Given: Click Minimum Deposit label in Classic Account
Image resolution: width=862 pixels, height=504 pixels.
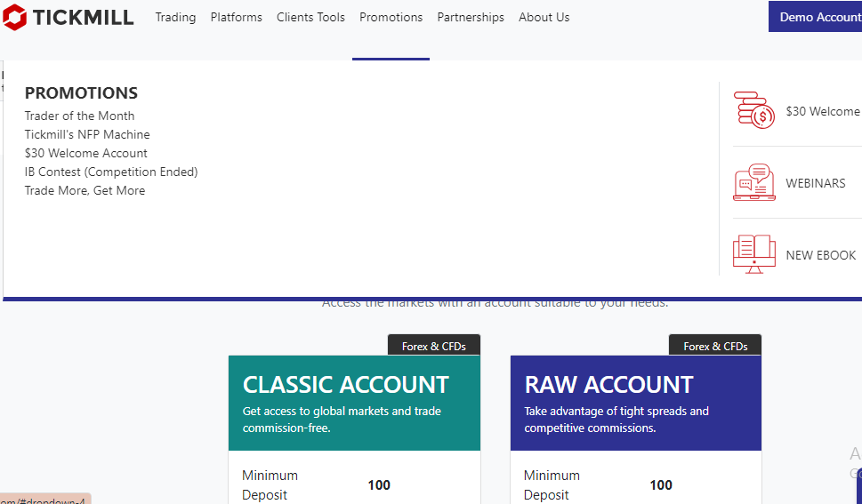Looking at the screenshot, I should tap(270, 484).
